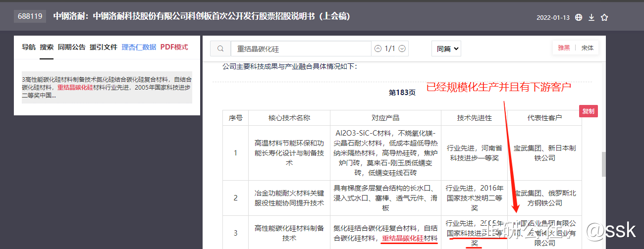This screenshot has height=249, width=644.
Task: Star this document as favorite
Action: tap(604, 17)
